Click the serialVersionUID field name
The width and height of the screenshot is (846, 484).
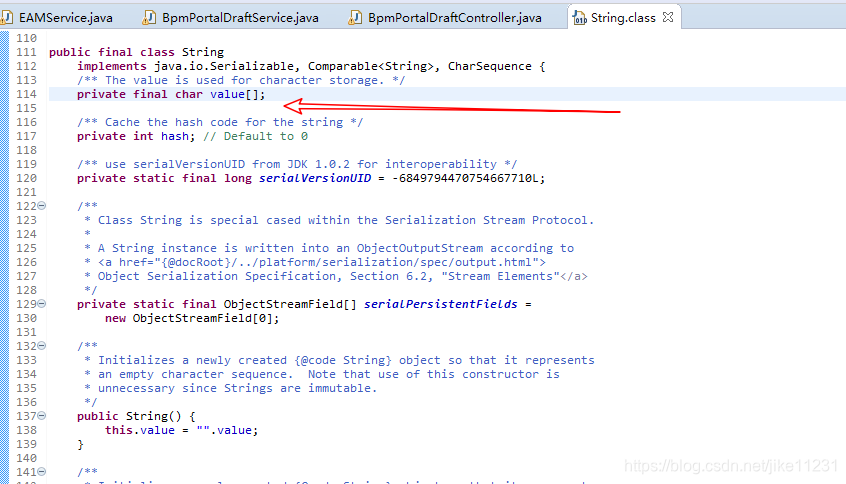(315, 178)
